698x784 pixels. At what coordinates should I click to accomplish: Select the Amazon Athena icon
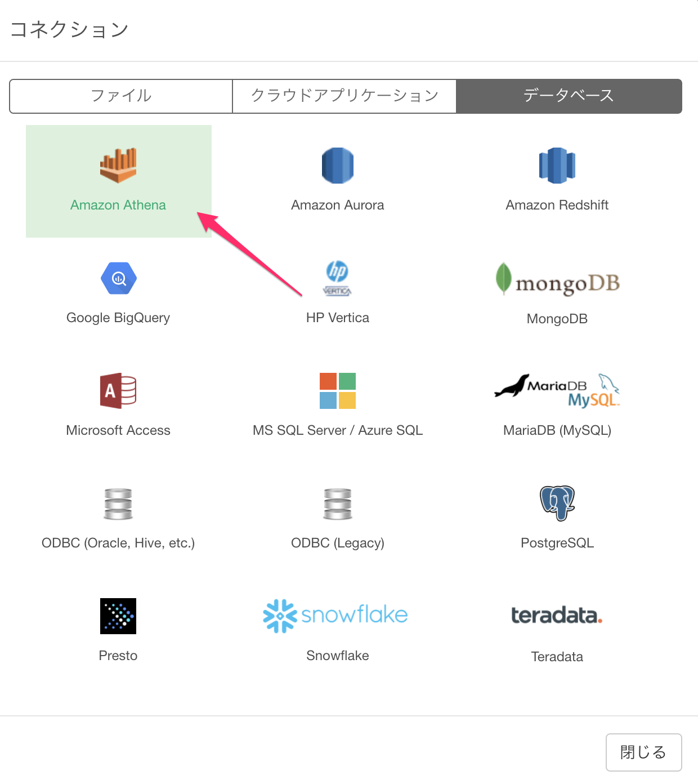click(x=118, y=166)
